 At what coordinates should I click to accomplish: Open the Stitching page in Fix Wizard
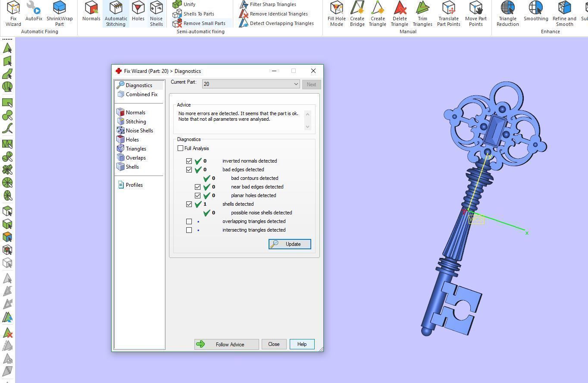coord(135,122)
